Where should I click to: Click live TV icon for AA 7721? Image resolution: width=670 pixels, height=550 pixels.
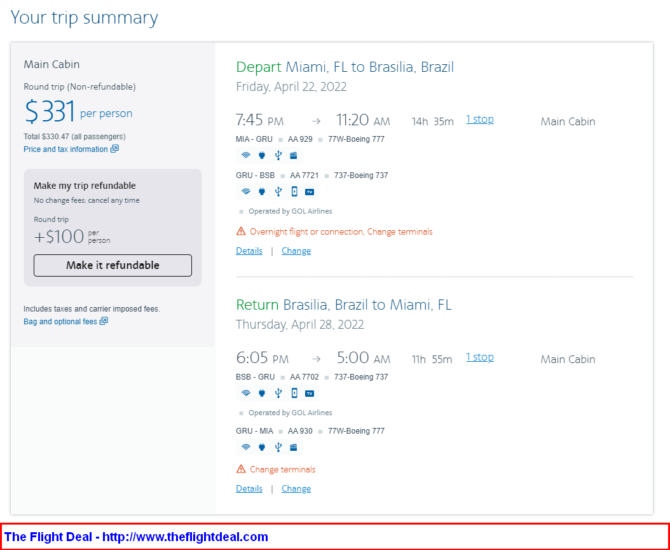[310, 192]
